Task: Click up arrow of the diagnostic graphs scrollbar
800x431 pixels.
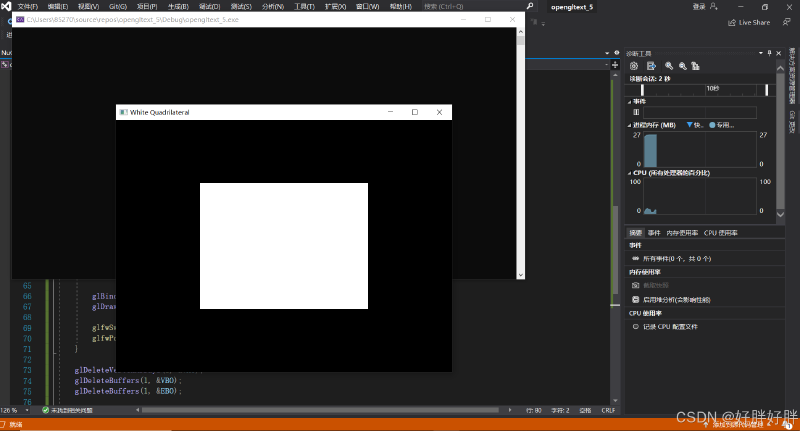Action: pos(780,68)
